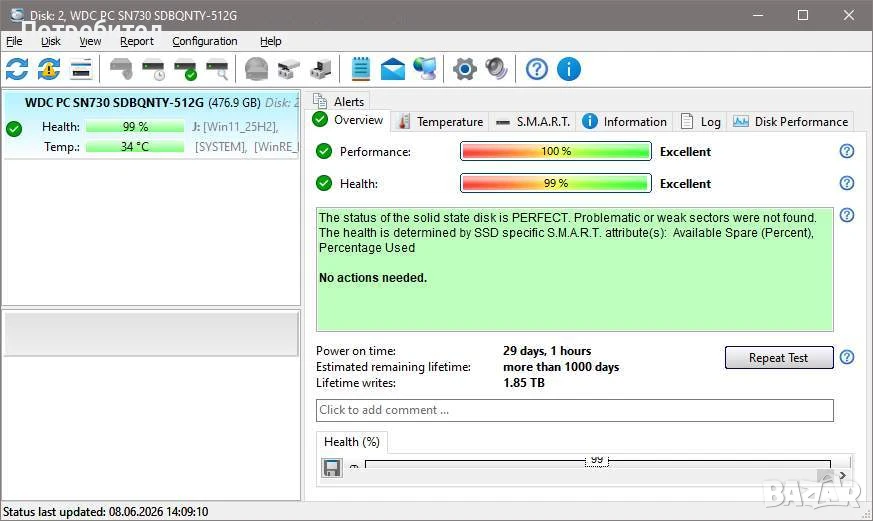
Task: Open the Configuration menu
Action: tap(204, 41)
